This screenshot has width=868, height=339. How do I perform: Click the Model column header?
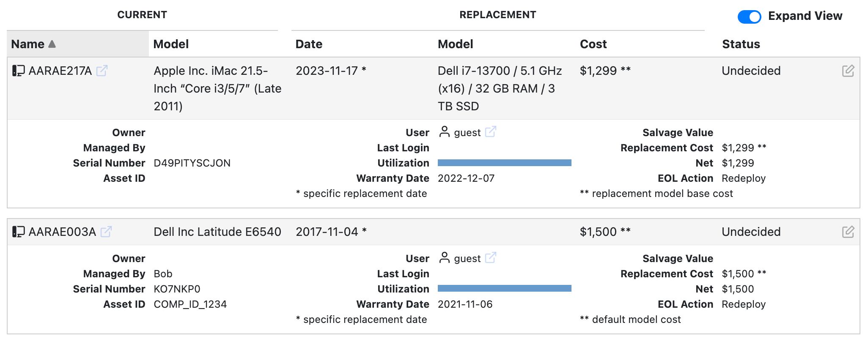(171, 44)
